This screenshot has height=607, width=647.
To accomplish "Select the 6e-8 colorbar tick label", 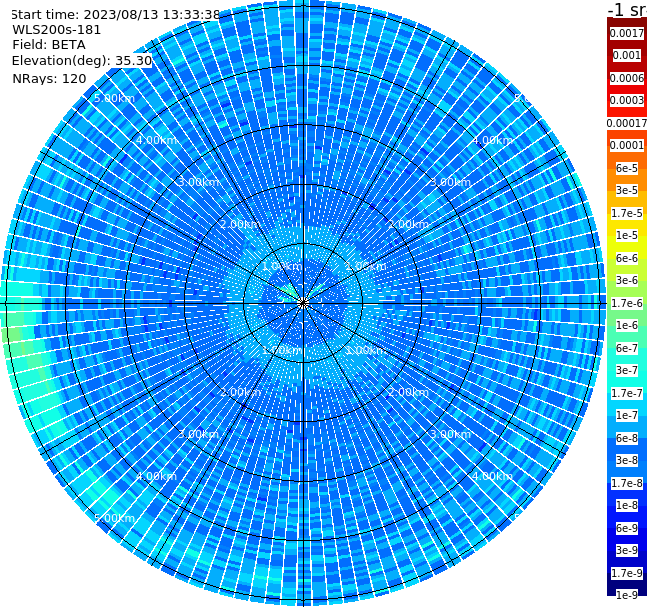I will tap(627, 438).
